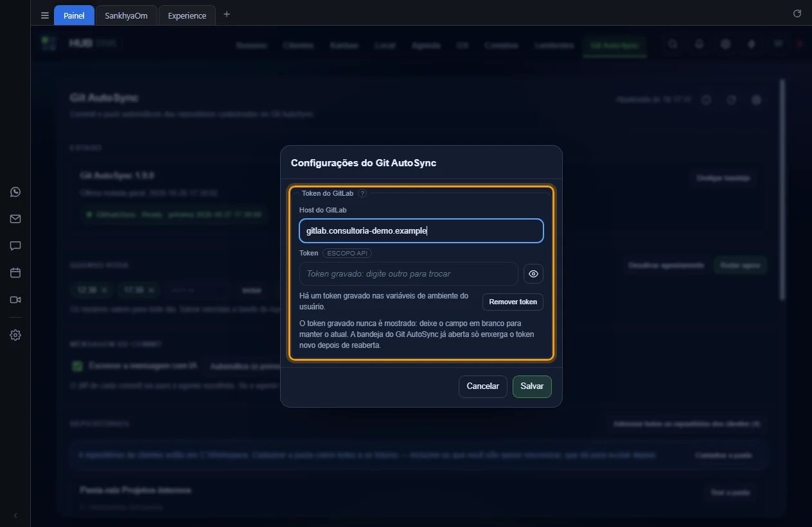Click the ESCOPO API badge
Image resolution: width=812 pixels, height=527 pixels.
pyautogui.click(x=347, y=254)
